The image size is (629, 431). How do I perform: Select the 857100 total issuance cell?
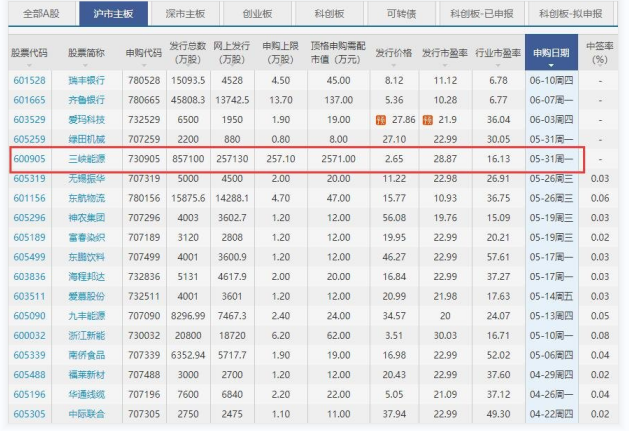[x=188, y=159]
